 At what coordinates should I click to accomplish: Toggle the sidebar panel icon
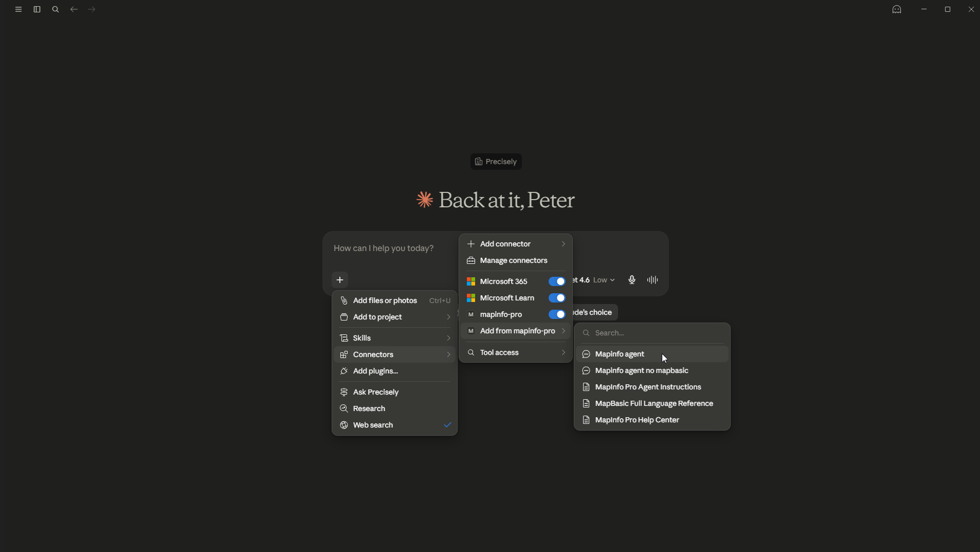click(37, 9)
